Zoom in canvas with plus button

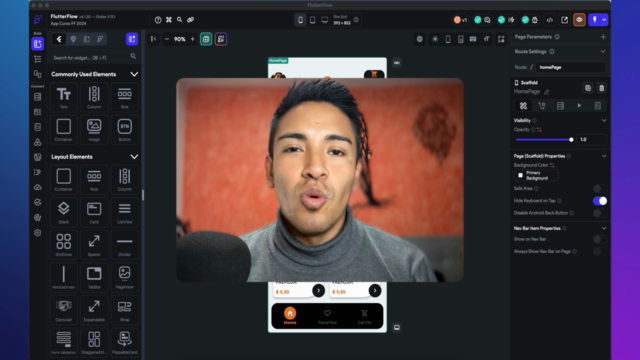[x=192, y=39]
